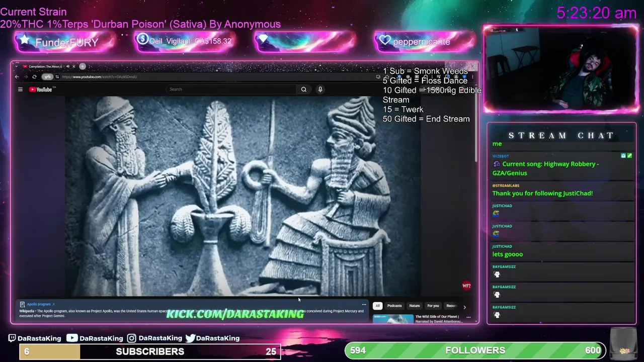Viewport: 644px width, 362px height.
Task: Click the Oeil_Vigilant donation banner
Action: point(185,41)
